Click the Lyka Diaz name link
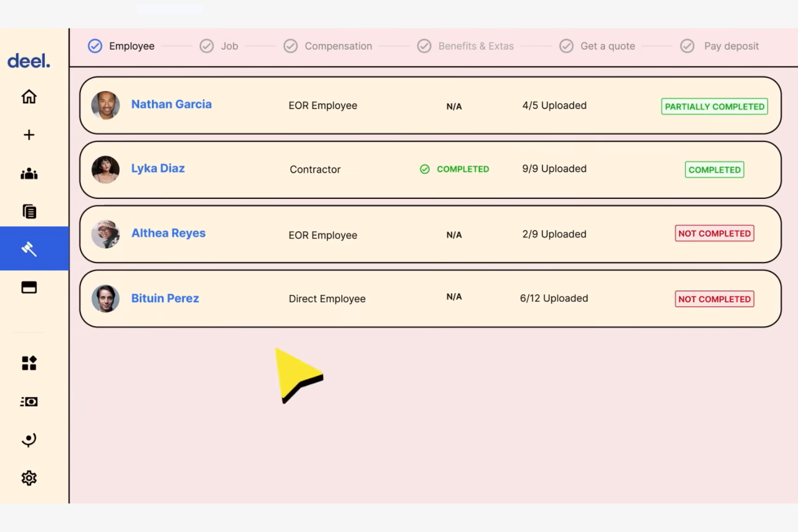This screenshot has width=798, height=532. click(x=158, y=168)
